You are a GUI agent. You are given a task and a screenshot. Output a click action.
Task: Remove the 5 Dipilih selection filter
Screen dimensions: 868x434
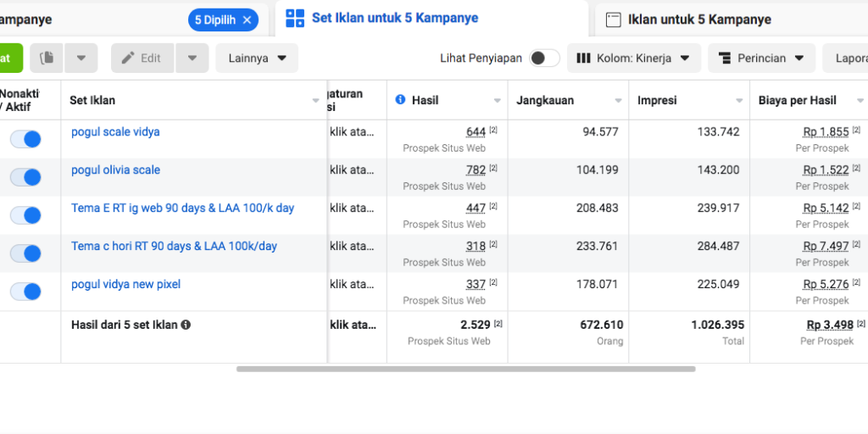coord(247,19)
